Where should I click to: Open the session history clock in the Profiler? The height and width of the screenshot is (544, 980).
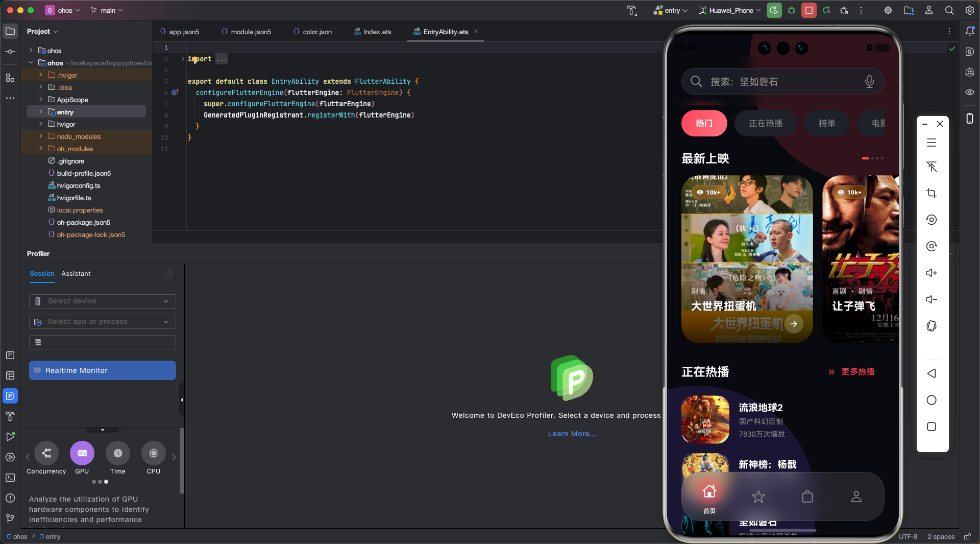(x=169, y=274)
